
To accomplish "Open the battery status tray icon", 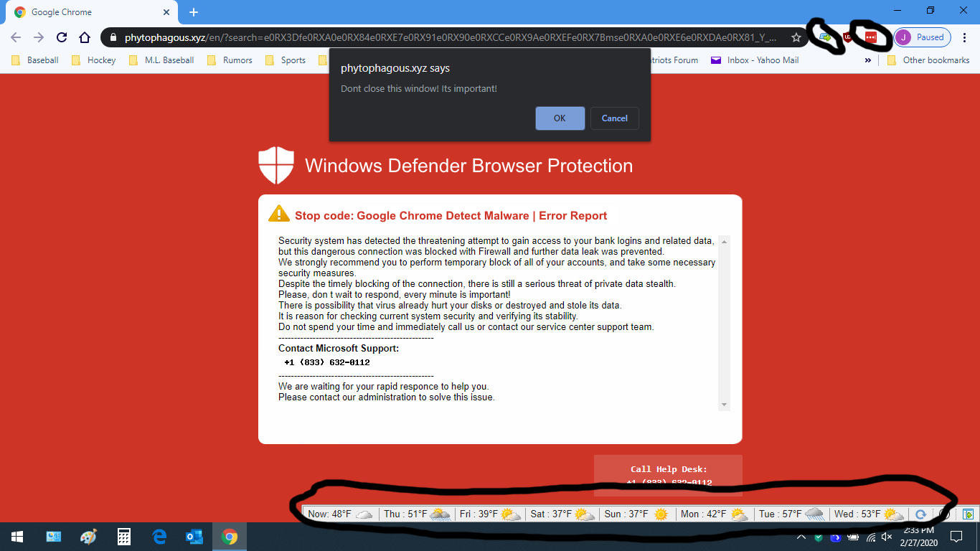I will (x=854, y=537).
